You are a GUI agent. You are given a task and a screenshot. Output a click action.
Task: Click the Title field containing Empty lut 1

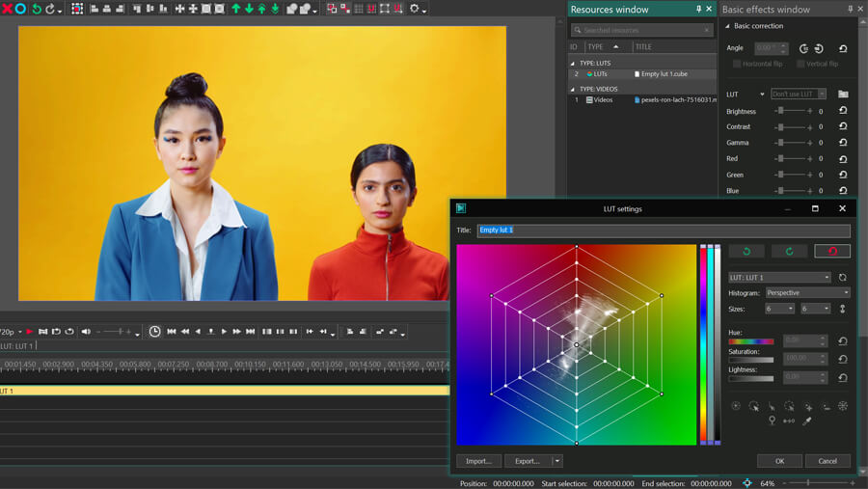point(664,231)
